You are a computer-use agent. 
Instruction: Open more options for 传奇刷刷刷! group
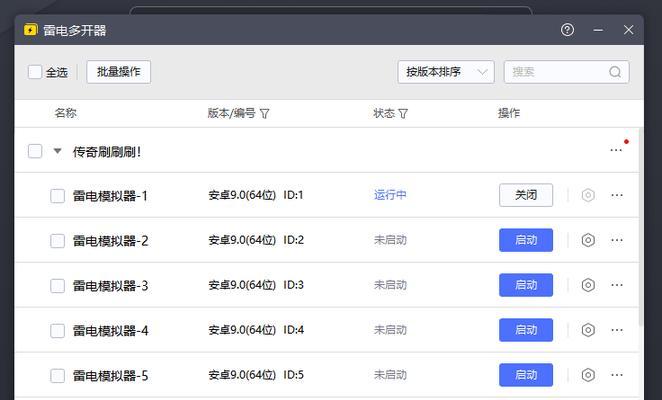tap(616, 150)
